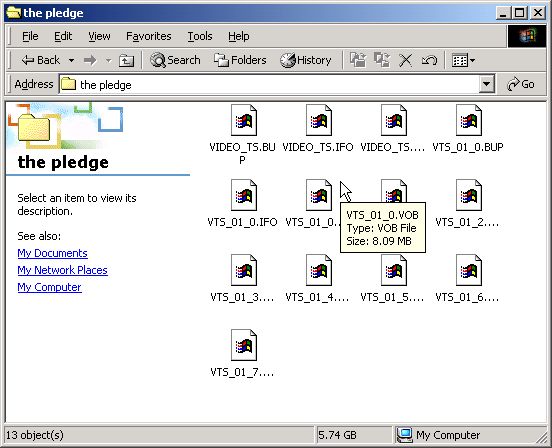
Task: Click the Forward arrow button
Action: point(90,61)
